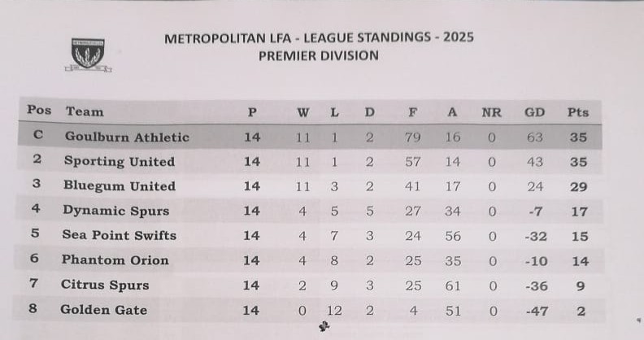Click the champion 'C' position marker

tap(38, 136)
